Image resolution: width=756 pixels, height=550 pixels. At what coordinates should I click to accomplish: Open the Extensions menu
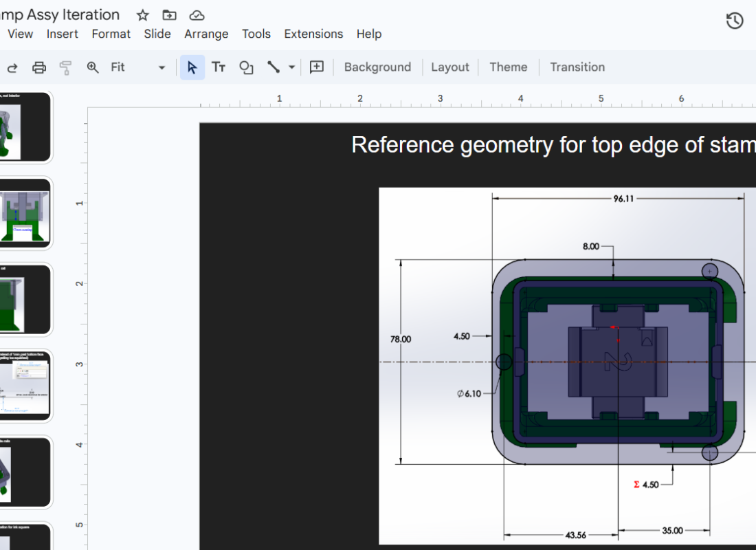[x=313, y=34]
